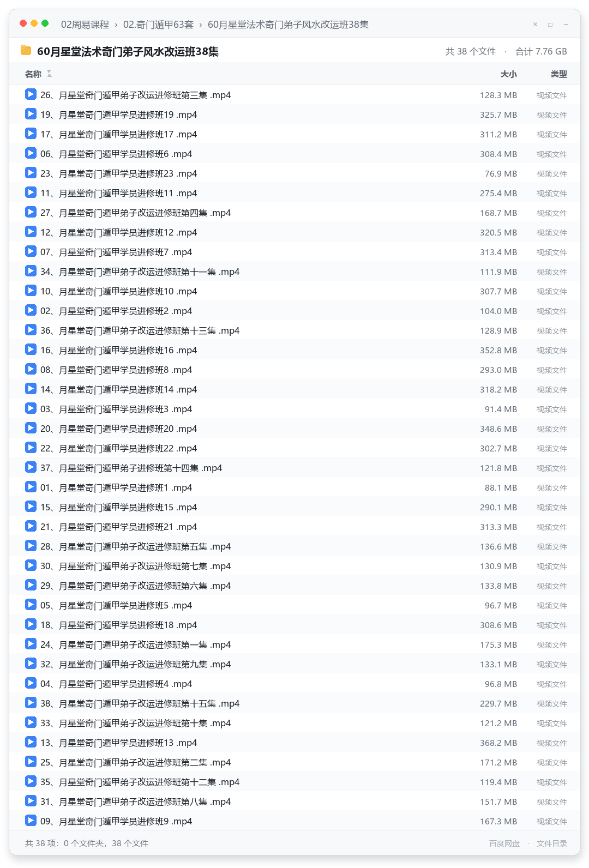Image resolution: width=589 pixels, height=868 pixels.
Task: Click the video icon for 19、月星堂奇门遁甲学员进修班19
Action: (31, 114)
